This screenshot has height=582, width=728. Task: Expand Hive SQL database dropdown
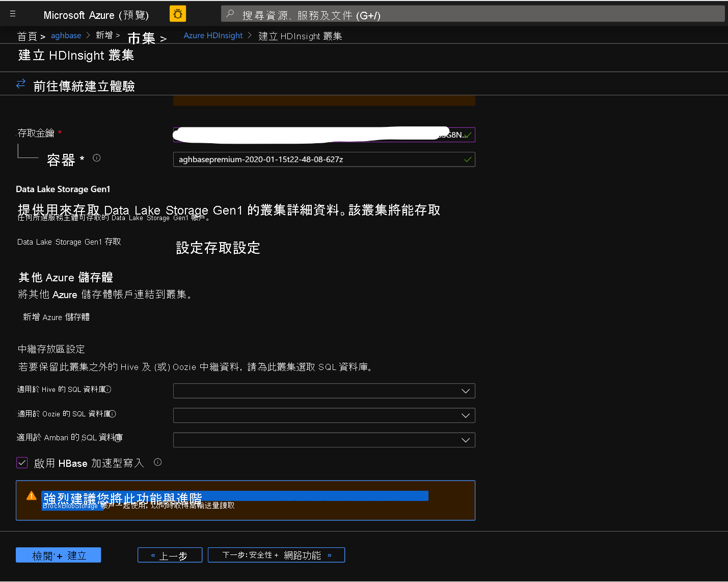click(x=324, y=391)
